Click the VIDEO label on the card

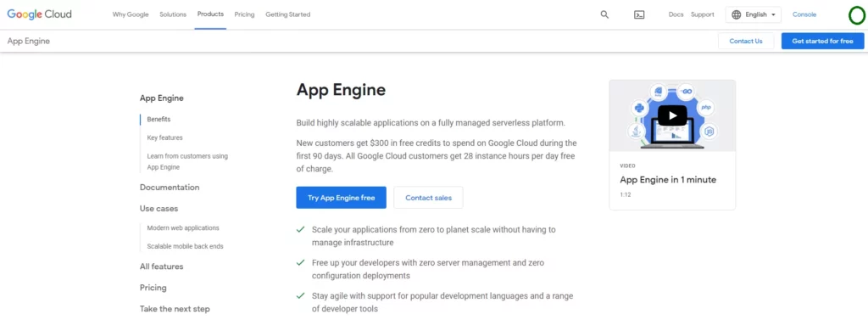click(x=628, y=165)
